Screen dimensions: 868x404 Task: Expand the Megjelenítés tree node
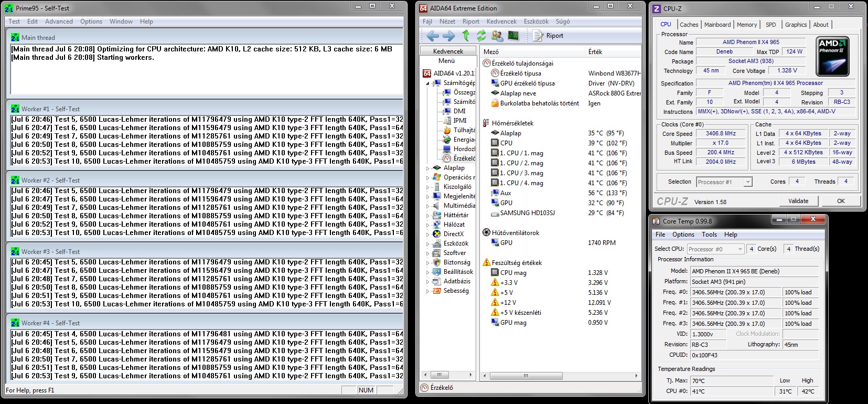point(427,197)
